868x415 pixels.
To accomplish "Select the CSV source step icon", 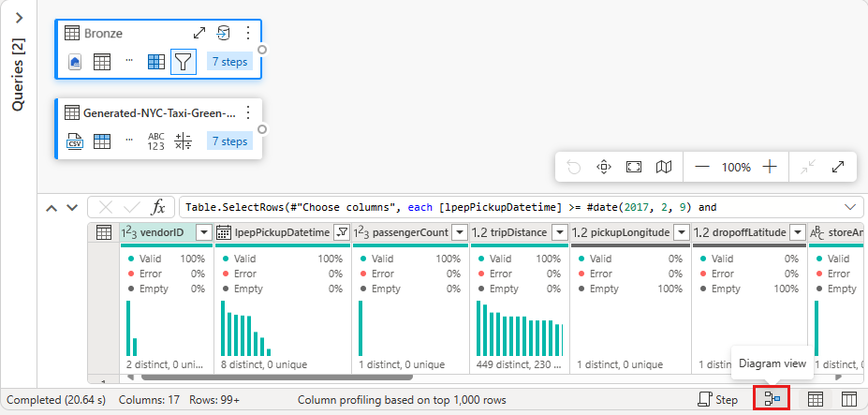I will click(75, 141).
